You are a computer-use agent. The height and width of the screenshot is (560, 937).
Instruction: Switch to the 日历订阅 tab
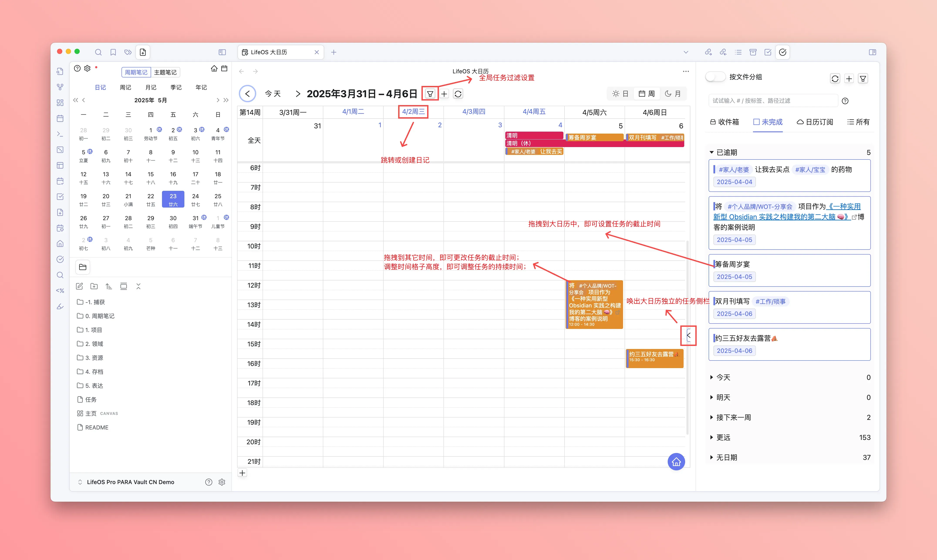(x=815, y=122)
